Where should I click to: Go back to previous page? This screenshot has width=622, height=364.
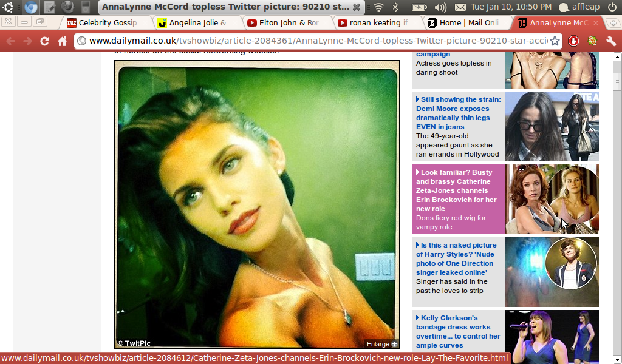click(10, 41)
